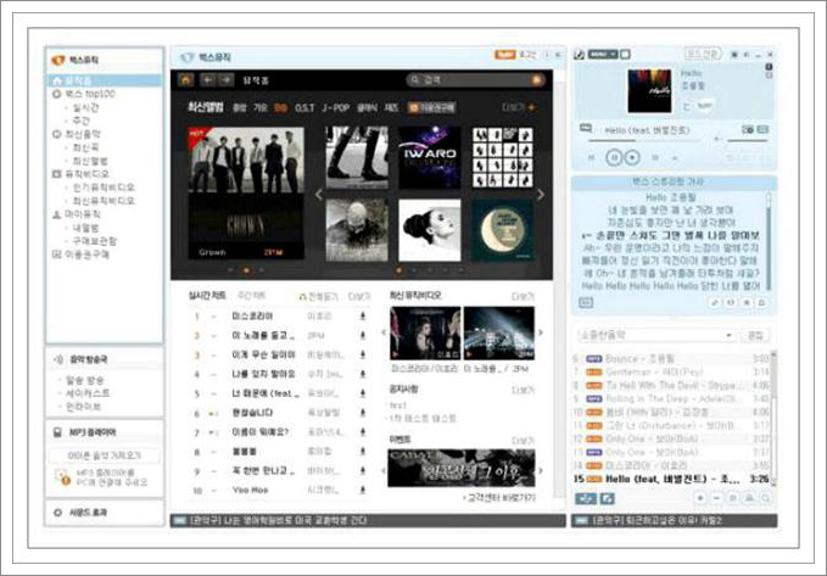This screenshot has height=576, width=827.
Task: Add a song with playlist plus icon
Action: [x=700, y=498]
